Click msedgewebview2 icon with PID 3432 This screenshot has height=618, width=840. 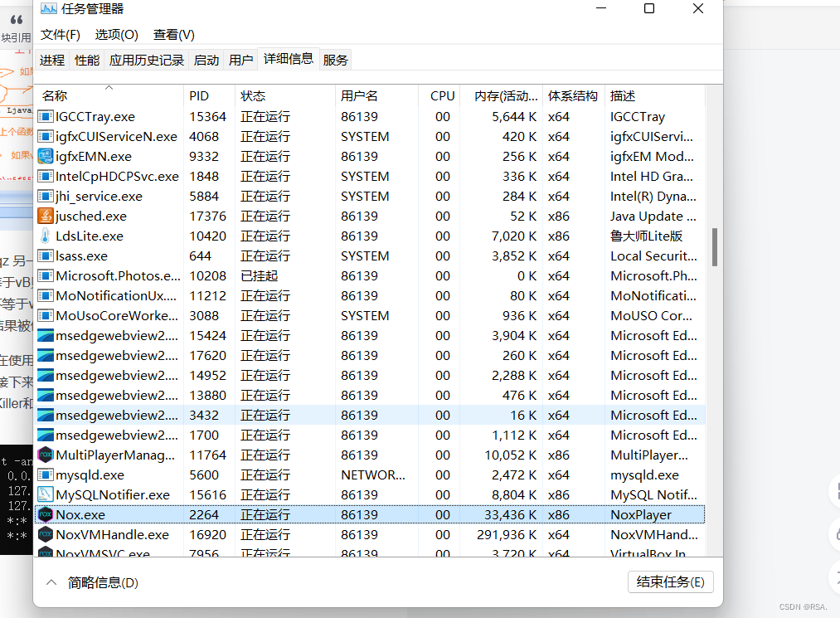click(46, 415)
